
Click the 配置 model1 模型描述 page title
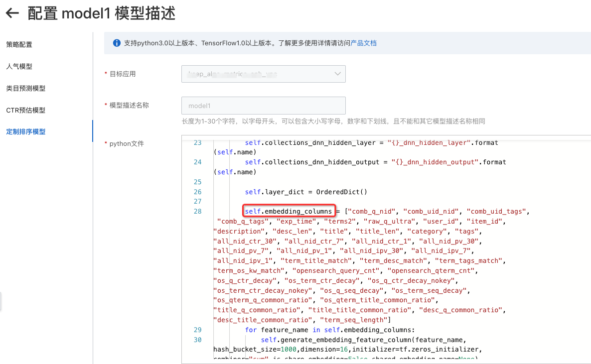point(102,13)
